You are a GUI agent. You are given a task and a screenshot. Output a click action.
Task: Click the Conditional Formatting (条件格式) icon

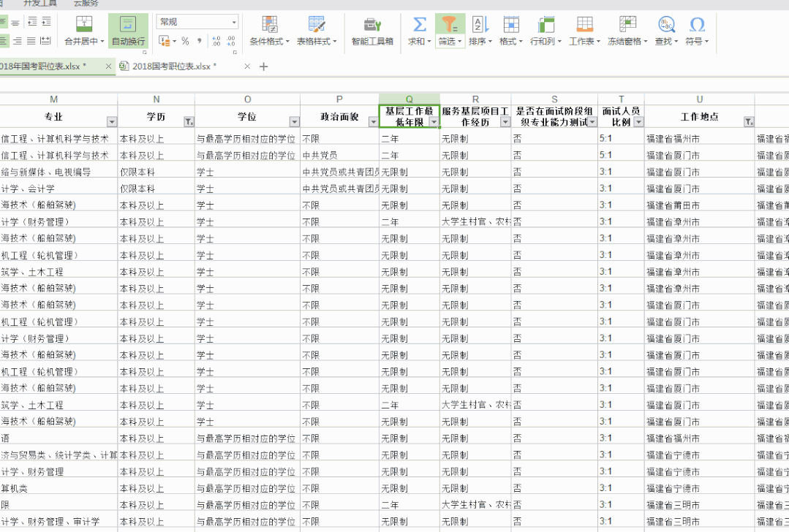click(x=270, y=24)
